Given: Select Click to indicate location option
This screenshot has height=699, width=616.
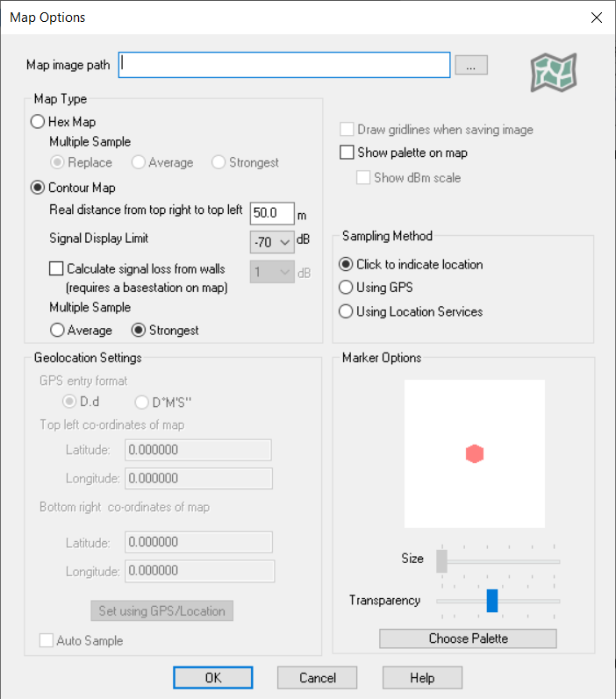Looking at the screenshot, I should point(346,264).
